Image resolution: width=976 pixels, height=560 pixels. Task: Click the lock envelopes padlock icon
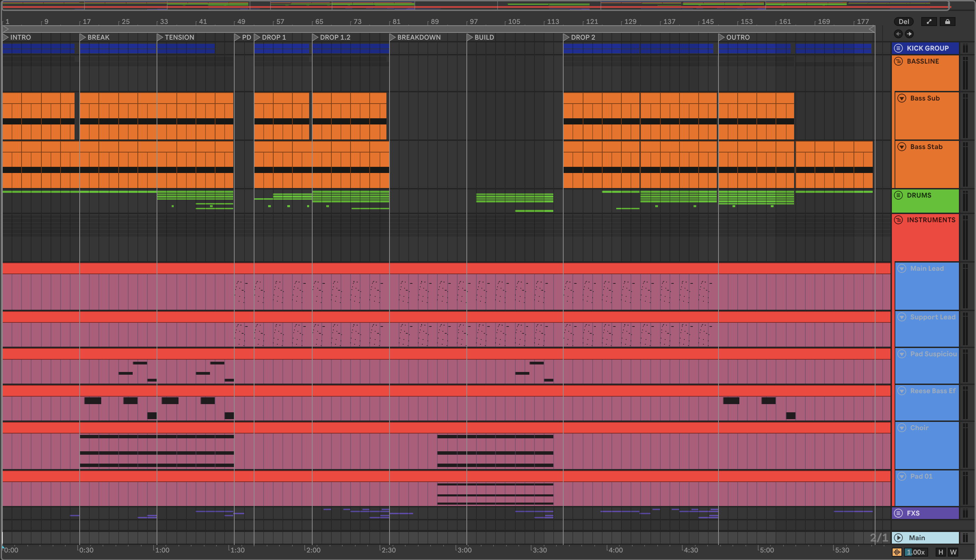[948, 22]
